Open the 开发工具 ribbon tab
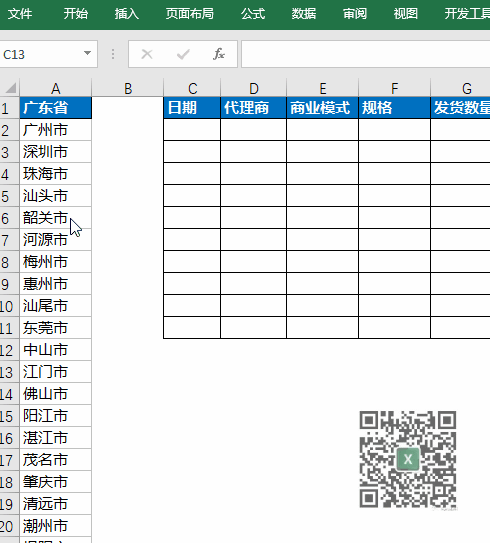 pyautogui.click(x=467, y=14)
